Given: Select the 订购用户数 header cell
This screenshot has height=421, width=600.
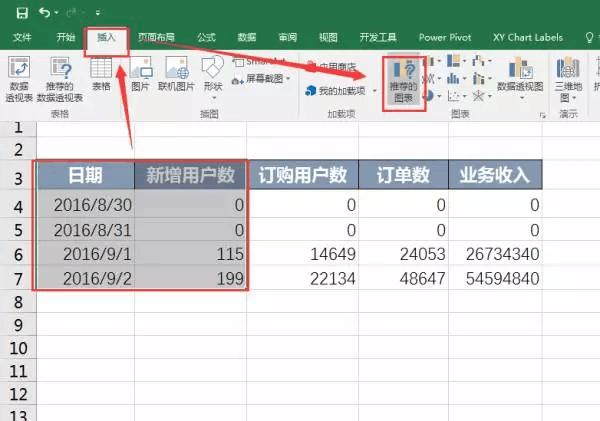Looking at the screenshot, I should click(x=302, y=175).
